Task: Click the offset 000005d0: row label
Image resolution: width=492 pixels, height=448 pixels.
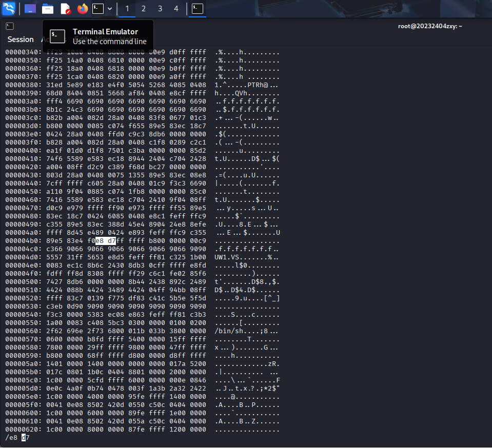Action: tap(24, 389)
